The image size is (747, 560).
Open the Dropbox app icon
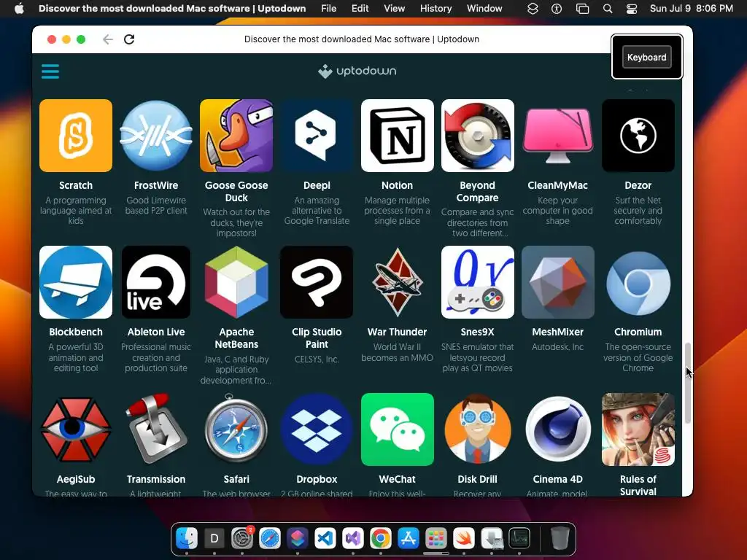[x=317, y=429]
